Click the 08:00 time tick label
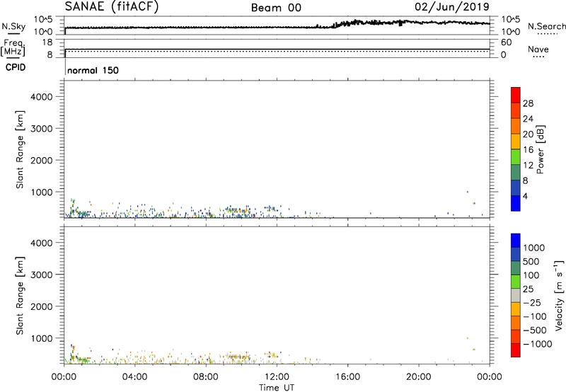Image resolution: width=566 pixels, height=392 pixels. [206, 377]
